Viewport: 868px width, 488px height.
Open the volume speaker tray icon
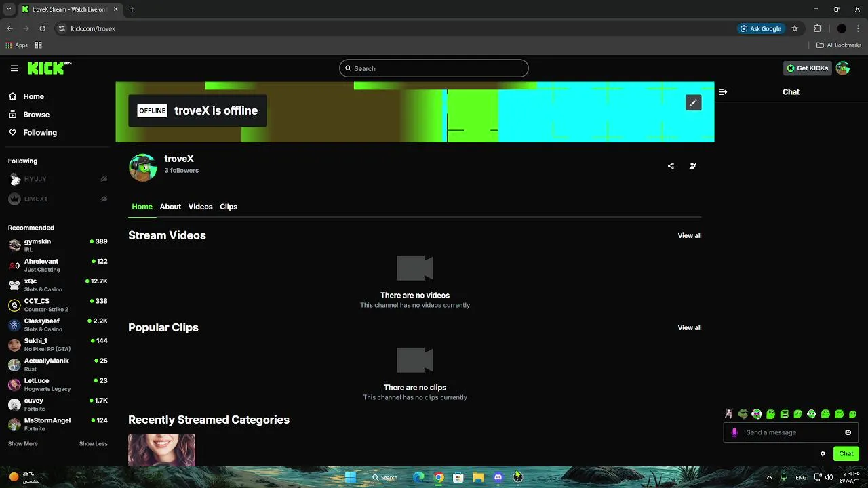pyautogui.click(x=829, y=477)
